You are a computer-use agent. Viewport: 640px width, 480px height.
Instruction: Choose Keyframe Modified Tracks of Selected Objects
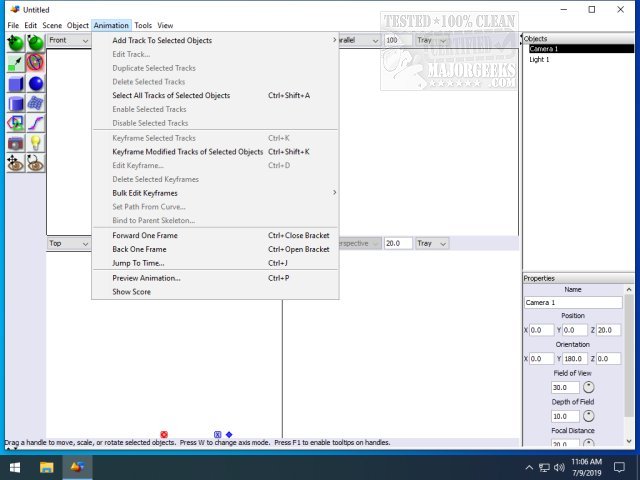(216, 151)
